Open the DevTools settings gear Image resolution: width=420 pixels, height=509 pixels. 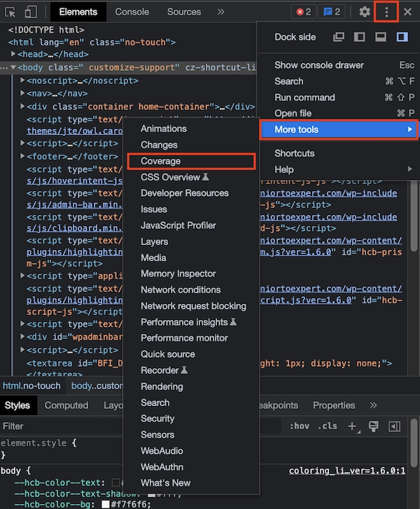365,12
